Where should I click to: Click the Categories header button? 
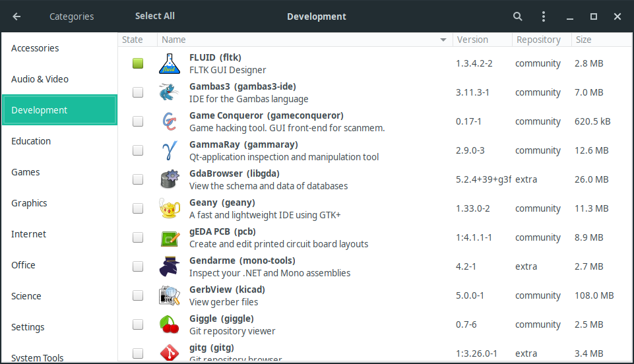tap(71, 16)
